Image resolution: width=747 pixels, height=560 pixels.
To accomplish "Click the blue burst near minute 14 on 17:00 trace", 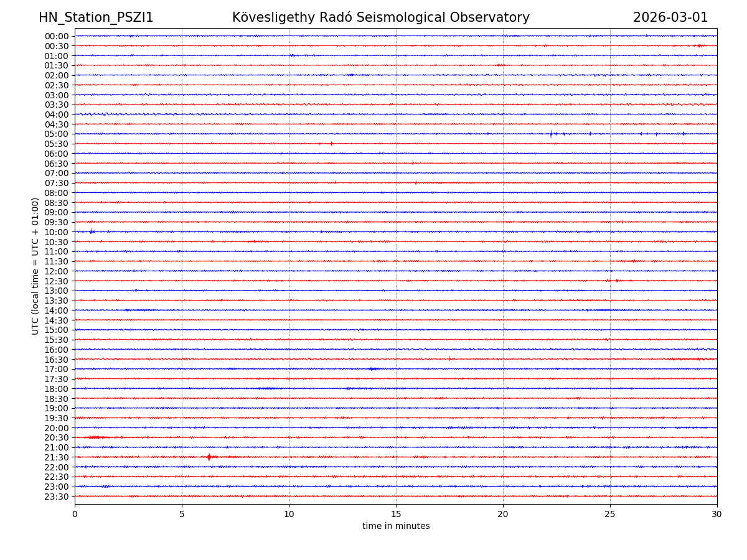I will click(x=372, y=369).
